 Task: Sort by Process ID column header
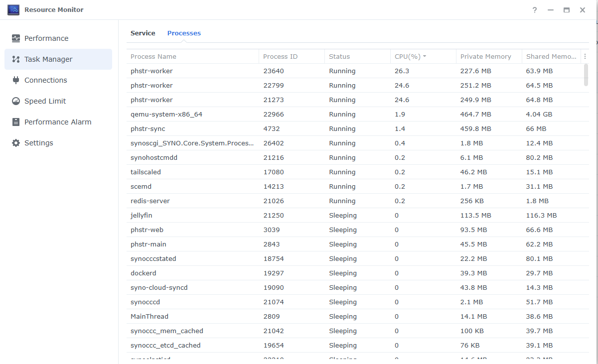pyautogui.click(x=280, y=57)
